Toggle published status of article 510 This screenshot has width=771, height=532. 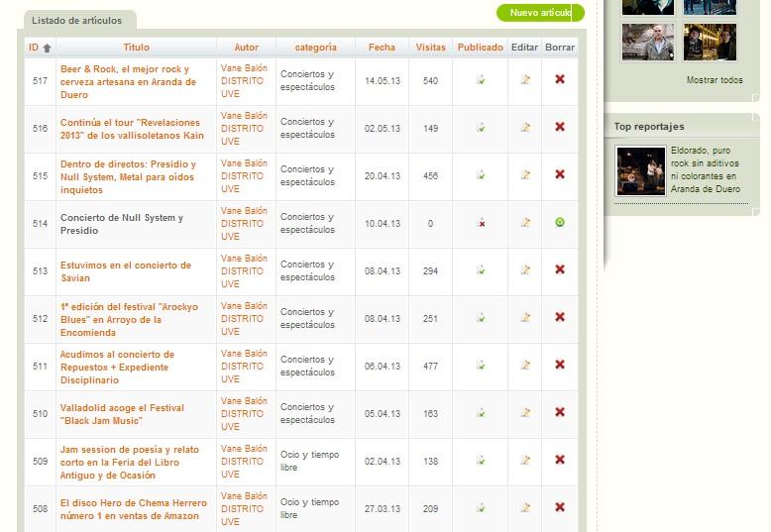[x=481, y=413]
